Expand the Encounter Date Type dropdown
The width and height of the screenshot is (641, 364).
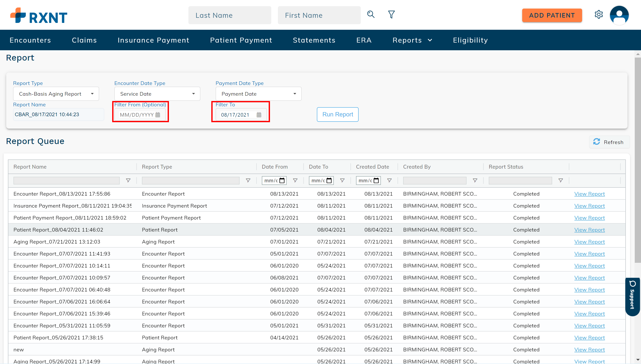tap(193, 94)
